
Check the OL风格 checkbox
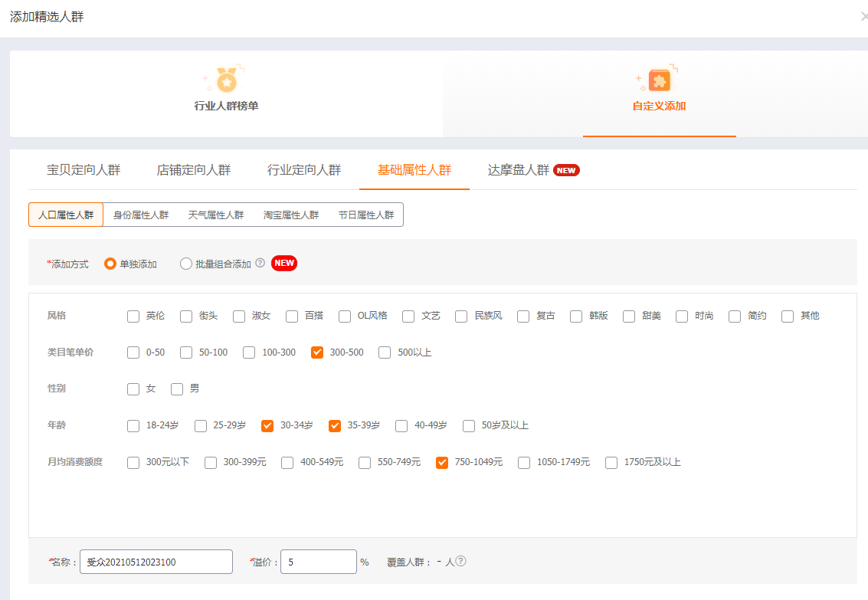(344, 316)
